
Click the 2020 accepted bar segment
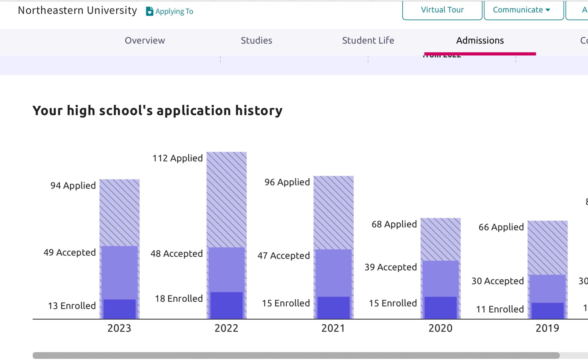pyautogui.click(x=440, y=278)
